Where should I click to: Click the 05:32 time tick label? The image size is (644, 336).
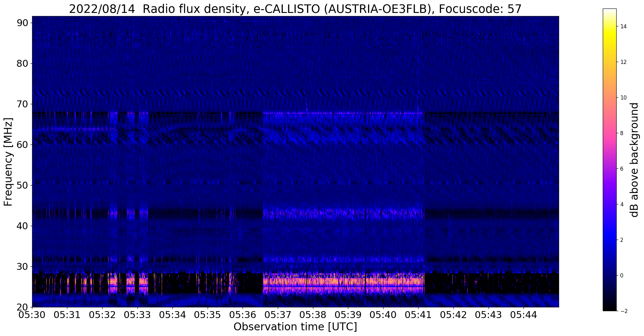pos(102,315)
